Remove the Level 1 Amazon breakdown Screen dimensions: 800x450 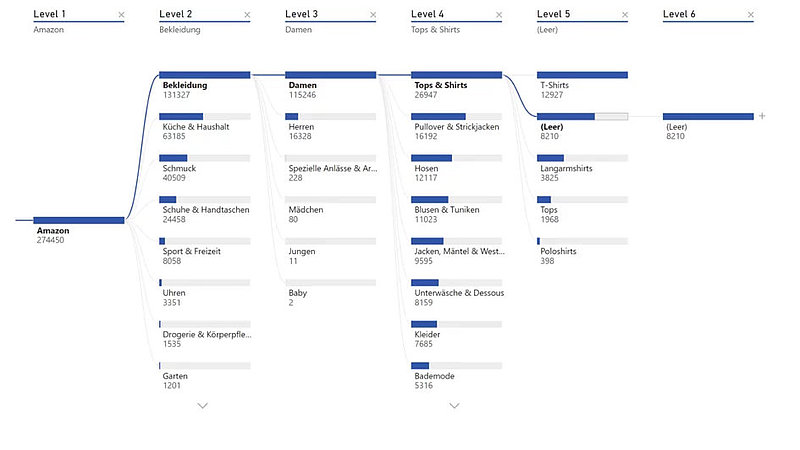(121, 15)
